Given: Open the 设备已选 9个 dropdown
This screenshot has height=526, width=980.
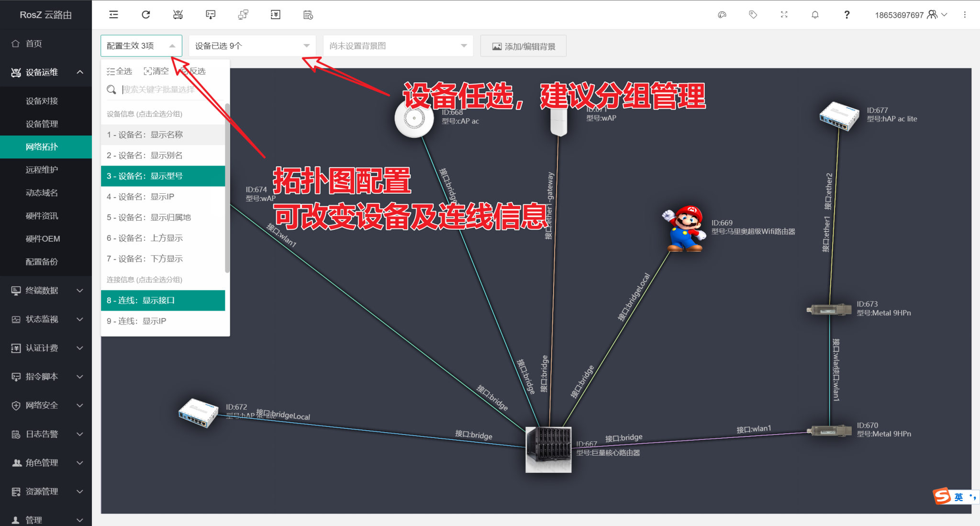Looking at the screenshot, I should point(252,45).
